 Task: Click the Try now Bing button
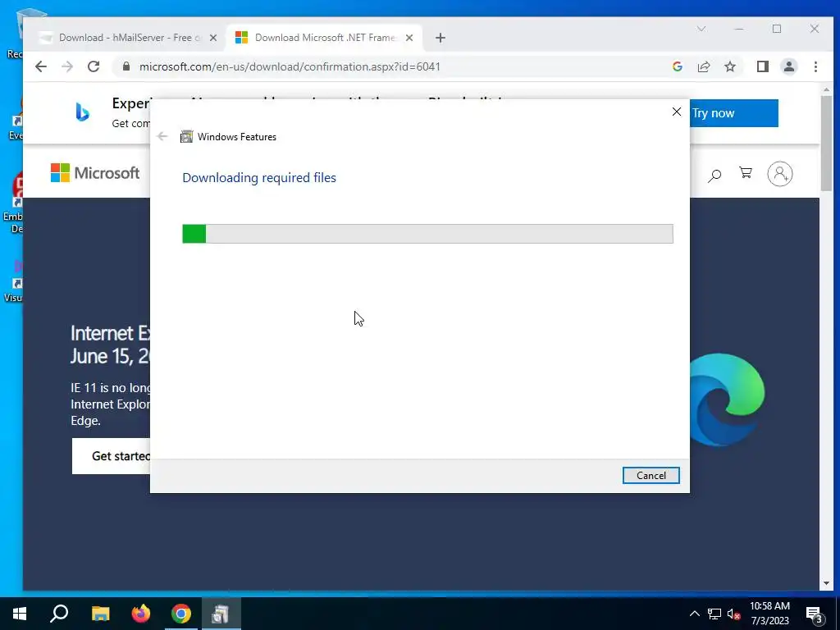[x=734, y=113]
